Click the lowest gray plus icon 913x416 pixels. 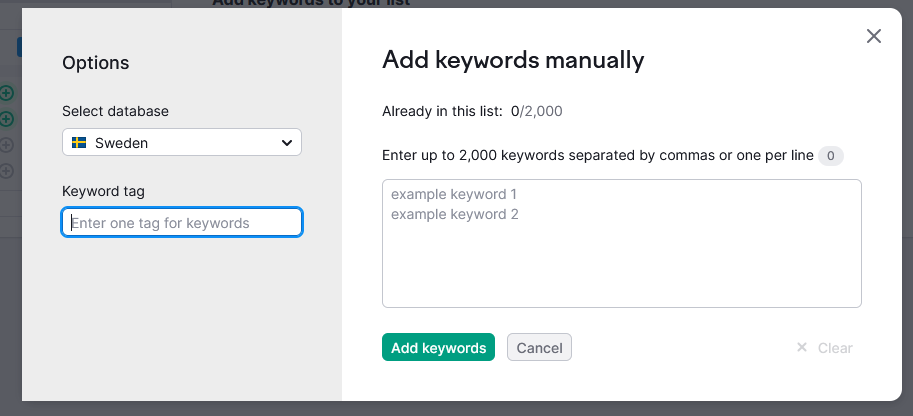(x=7, y=171)
